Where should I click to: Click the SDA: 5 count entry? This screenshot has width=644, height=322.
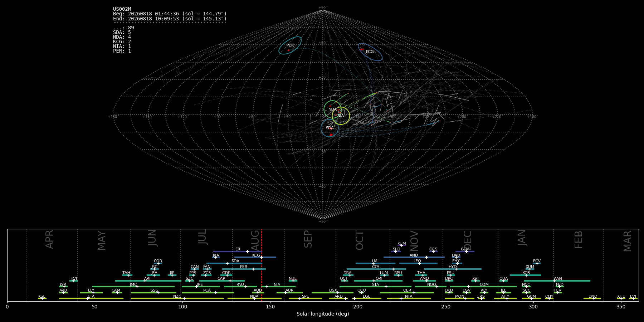(x=122, y=33)
